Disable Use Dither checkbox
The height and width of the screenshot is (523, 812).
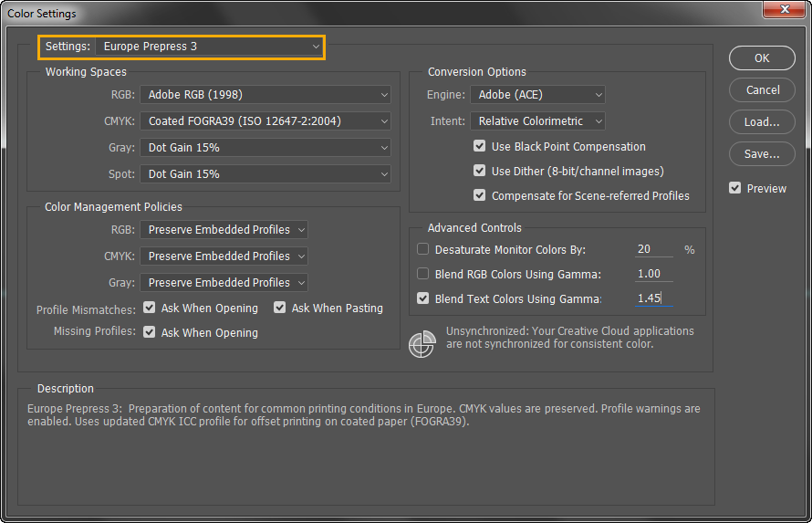click(480, 171)
